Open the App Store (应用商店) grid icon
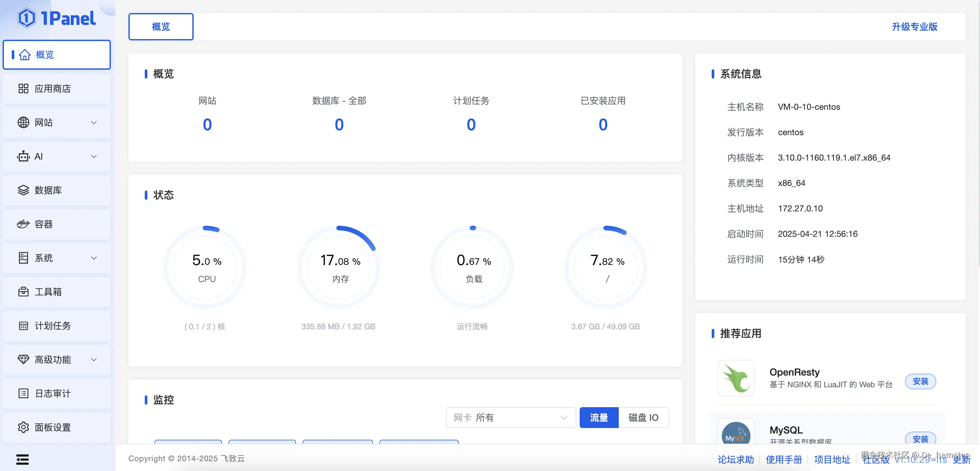980x471 pixels. pos(23,89)
